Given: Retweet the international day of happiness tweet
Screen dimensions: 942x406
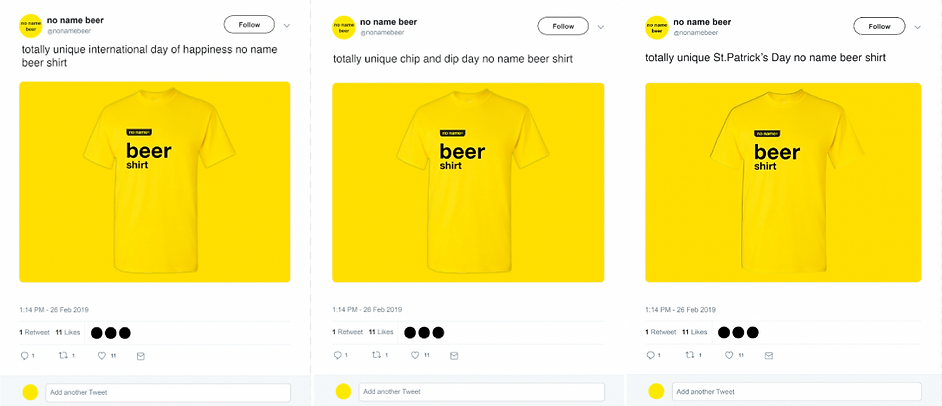Looking at the screenshot, I should click(63, 356).
